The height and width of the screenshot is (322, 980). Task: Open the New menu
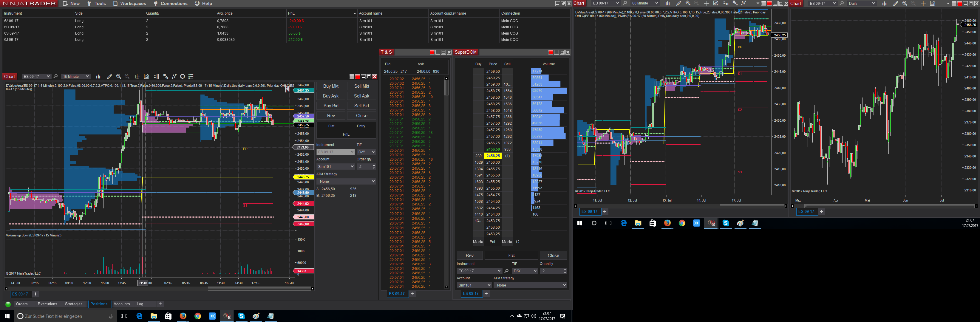pyautogui.click(x=71, y=3)
